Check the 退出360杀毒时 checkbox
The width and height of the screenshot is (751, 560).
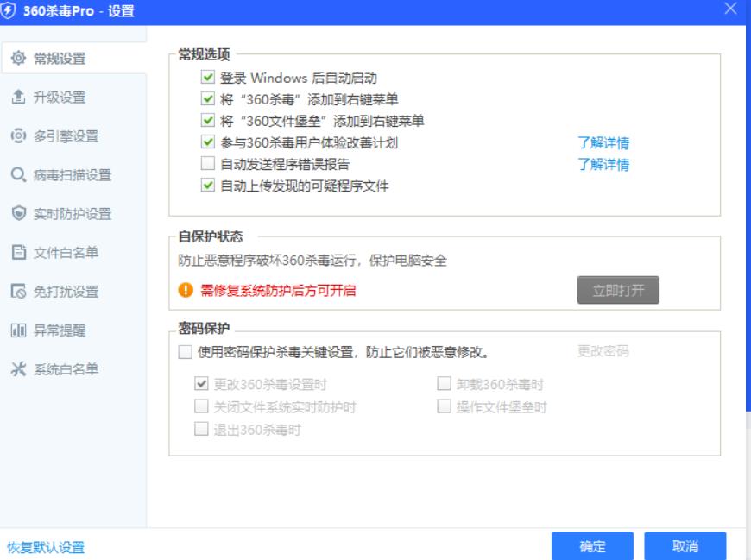[x=201, y=429]
